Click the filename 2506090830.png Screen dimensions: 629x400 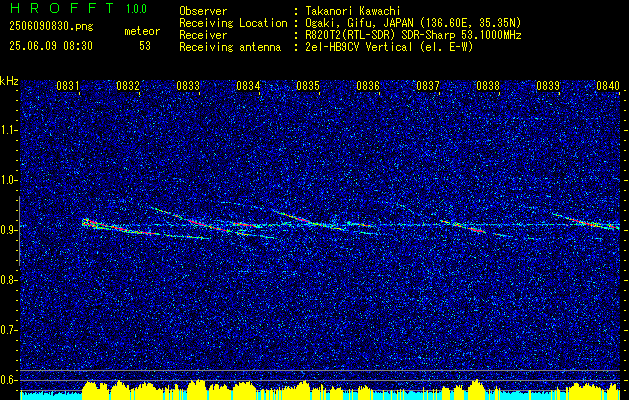pos(51,27)
